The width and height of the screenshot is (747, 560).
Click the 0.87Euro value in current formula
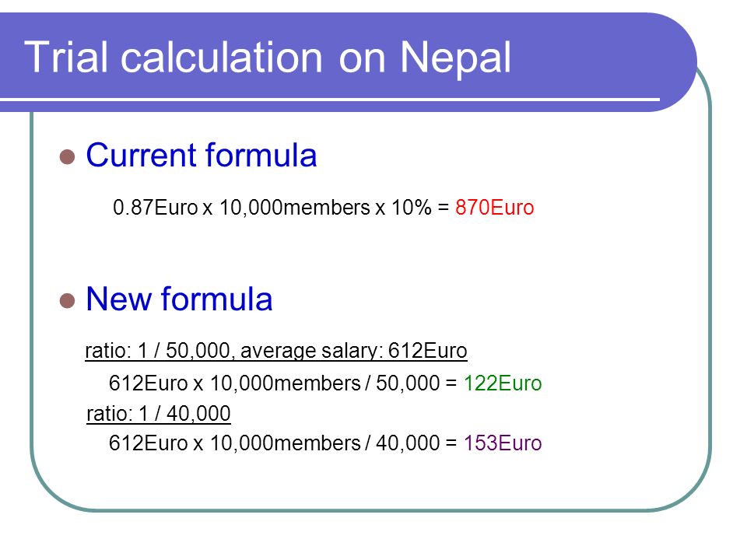[156, 208]
